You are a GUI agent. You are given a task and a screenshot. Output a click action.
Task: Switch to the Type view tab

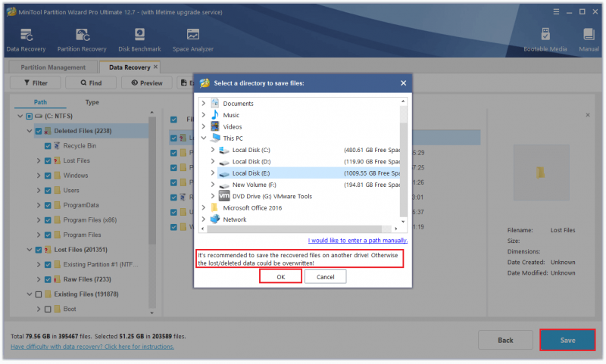point(92,102)
